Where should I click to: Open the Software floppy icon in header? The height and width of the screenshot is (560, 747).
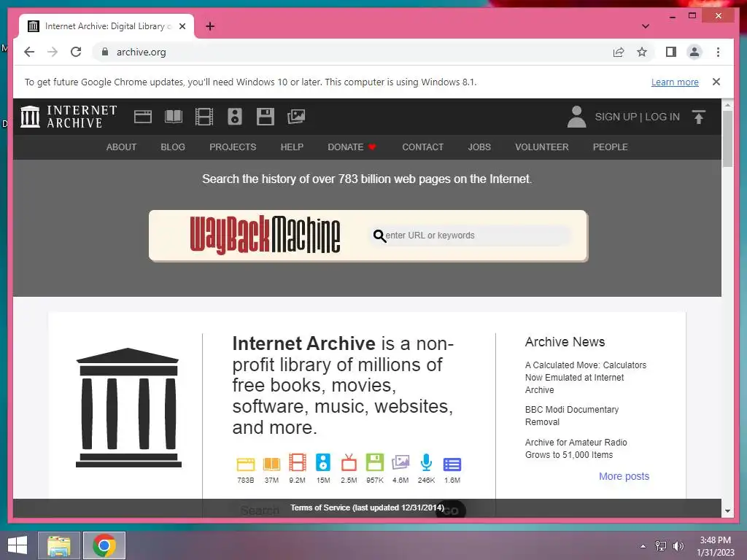[x=266, y=117]
